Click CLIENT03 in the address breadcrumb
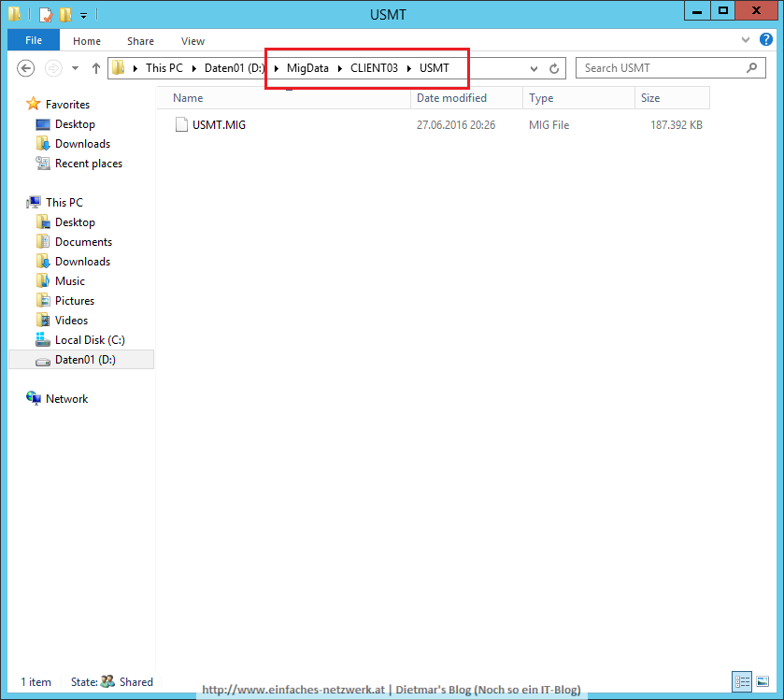Screen dimensions: 784x700 click(374, 68)
